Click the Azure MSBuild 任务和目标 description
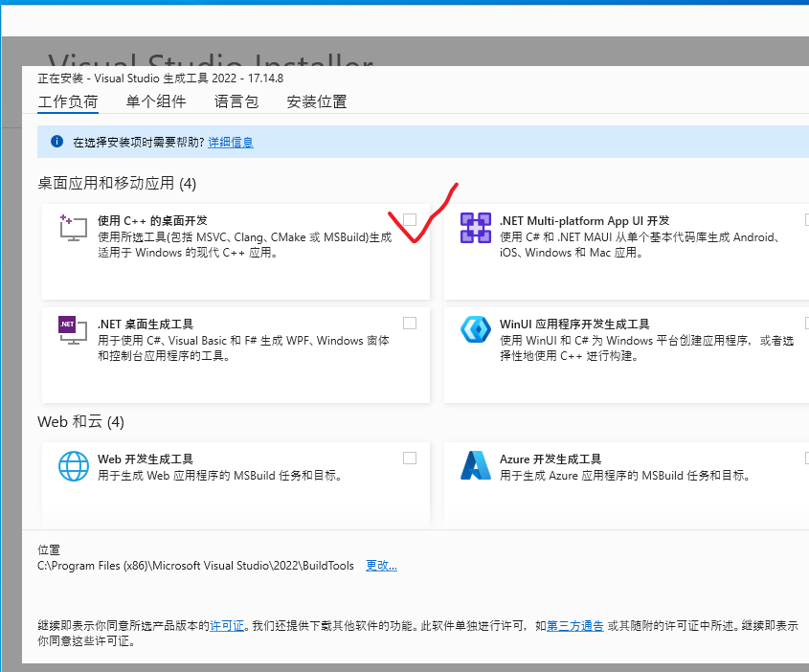This screenshot has width=809, height=672. click(x=624, y=475)
